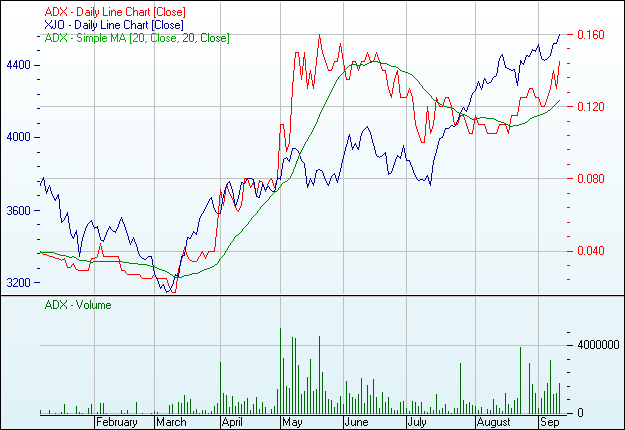Select the March label on the time axis

(x=171, y=422)
